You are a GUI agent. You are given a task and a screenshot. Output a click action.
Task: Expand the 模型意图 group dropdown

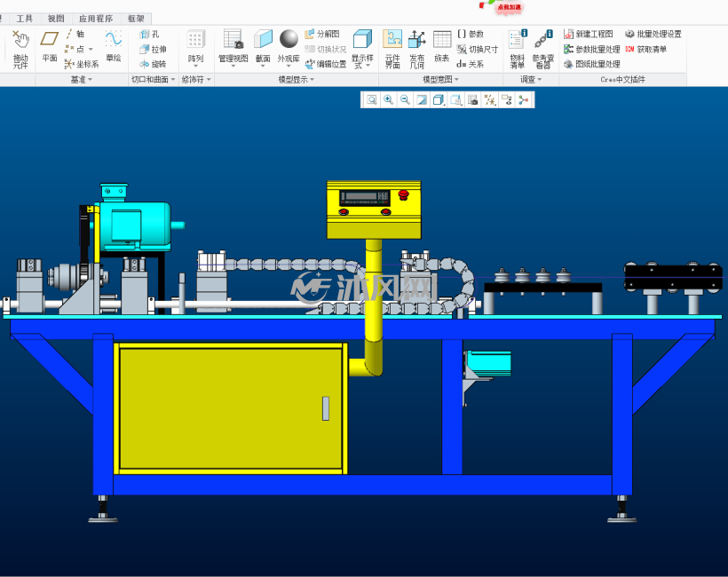pos(440,79)
